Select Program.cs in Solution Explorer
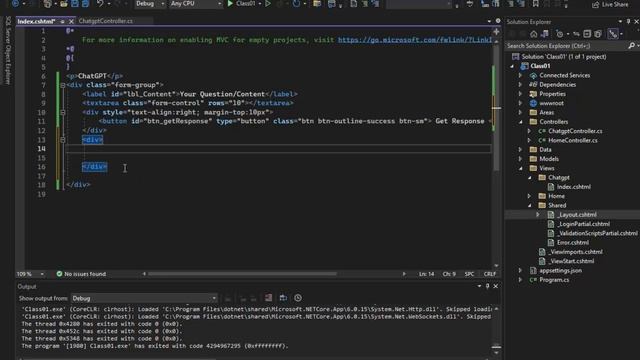The width and height of the screenshot is (640, 360). pyautogui.click(x=554, y=280)
